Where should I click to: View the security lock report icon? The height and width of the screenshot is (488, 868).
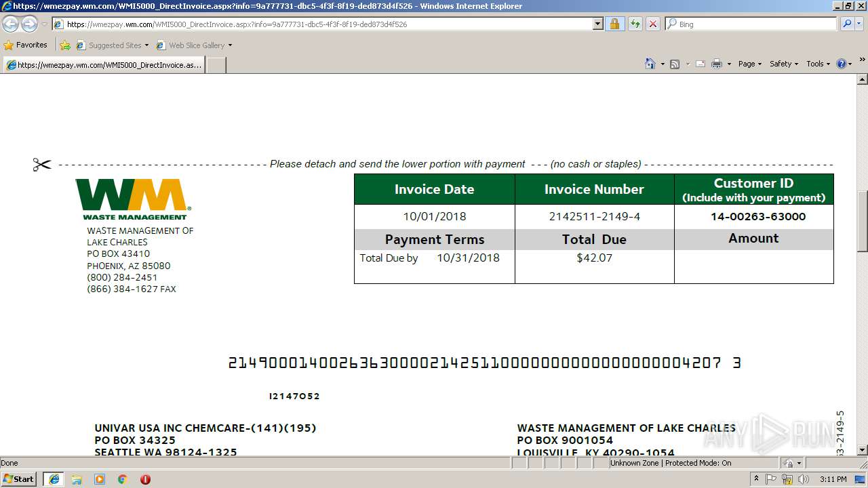pyautogui.click(x=614, y=24)
